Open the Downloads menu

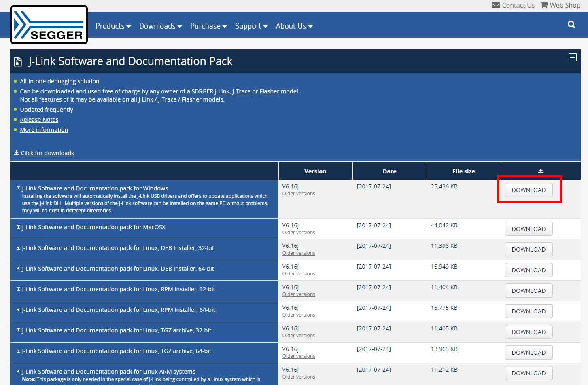tap(160, 26)
